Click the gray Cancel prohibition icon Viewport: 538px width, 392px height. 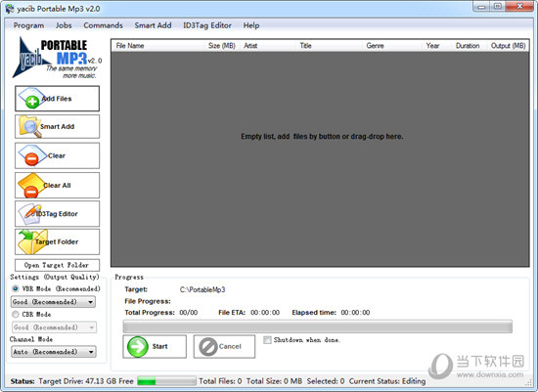click(x=208, y=347)
